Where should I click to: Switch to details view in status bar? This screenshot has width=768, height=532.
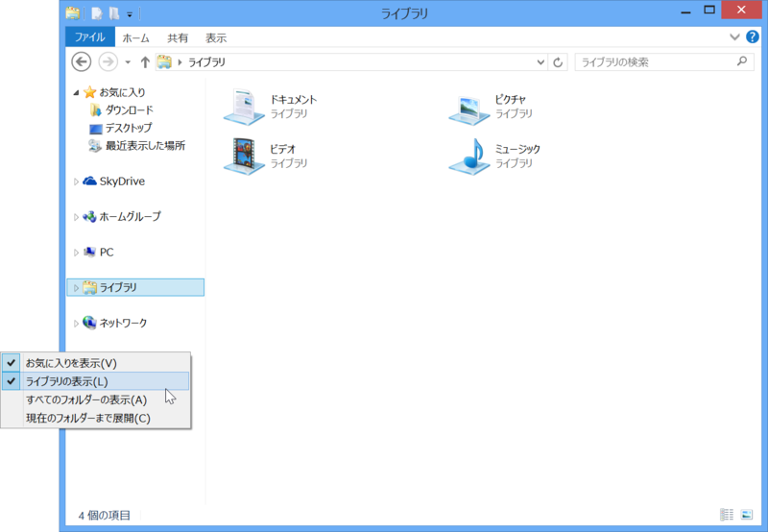[x=727, y=515]
